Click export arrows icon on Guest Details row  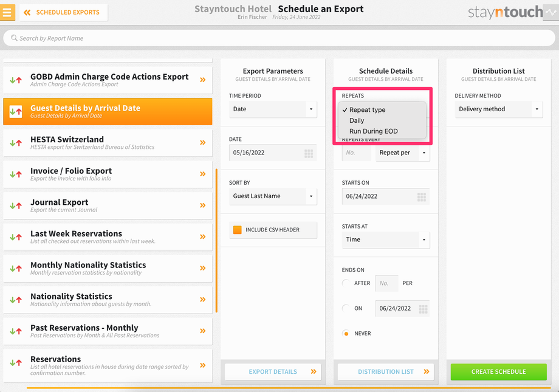click(16, 112)
